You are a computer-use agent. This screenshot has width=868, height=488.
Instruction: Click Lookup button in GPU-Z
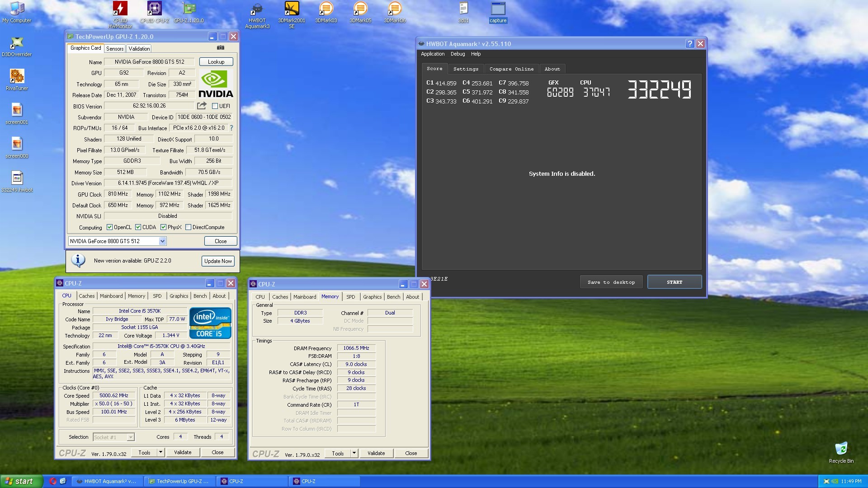coord(216,62)
